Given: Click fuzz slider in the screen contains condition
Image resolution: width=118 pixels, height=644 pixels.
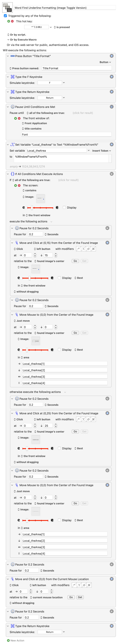Looking at the screenshot, I should [x=40, y=207].
